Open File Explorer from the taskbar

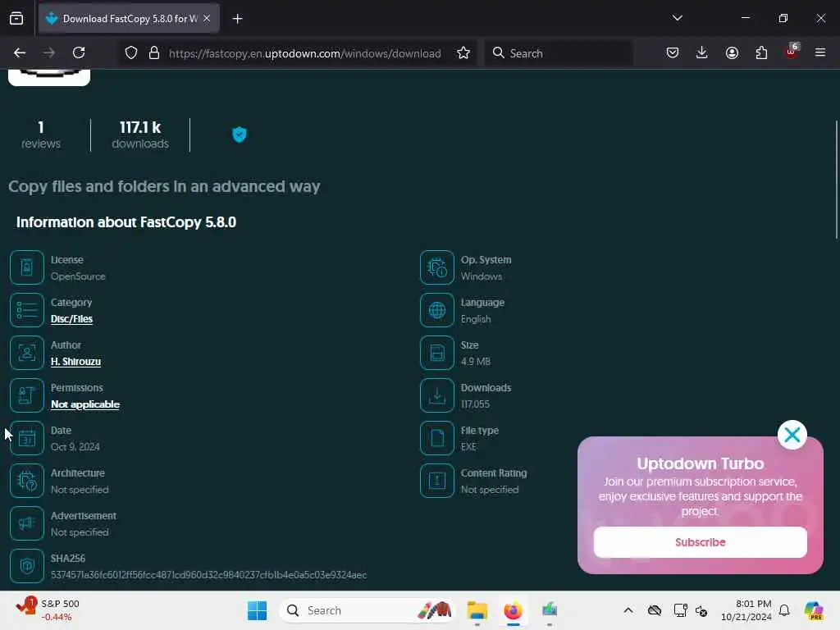pyautogui.click(x=477, y=610)
